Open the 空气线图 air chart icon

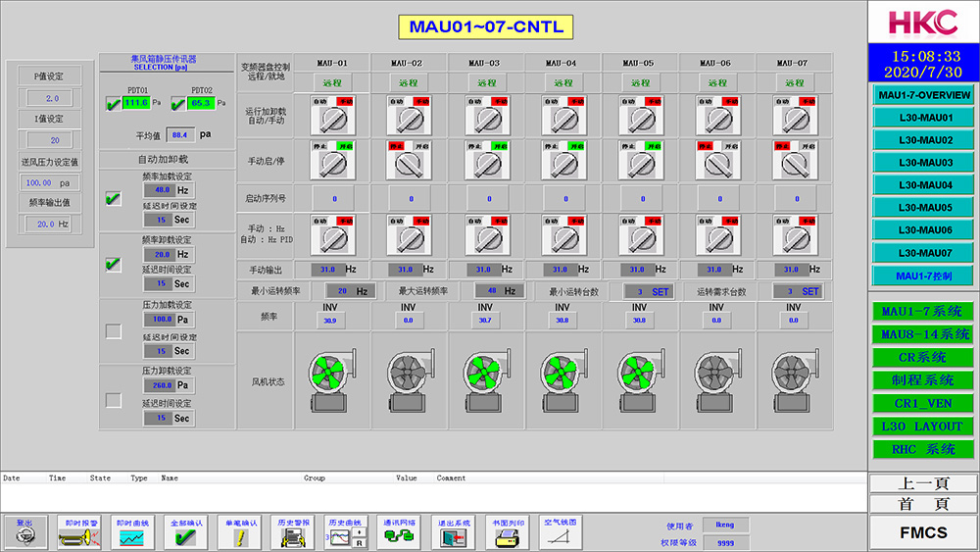pyautogui.click(x=562, y=532)
